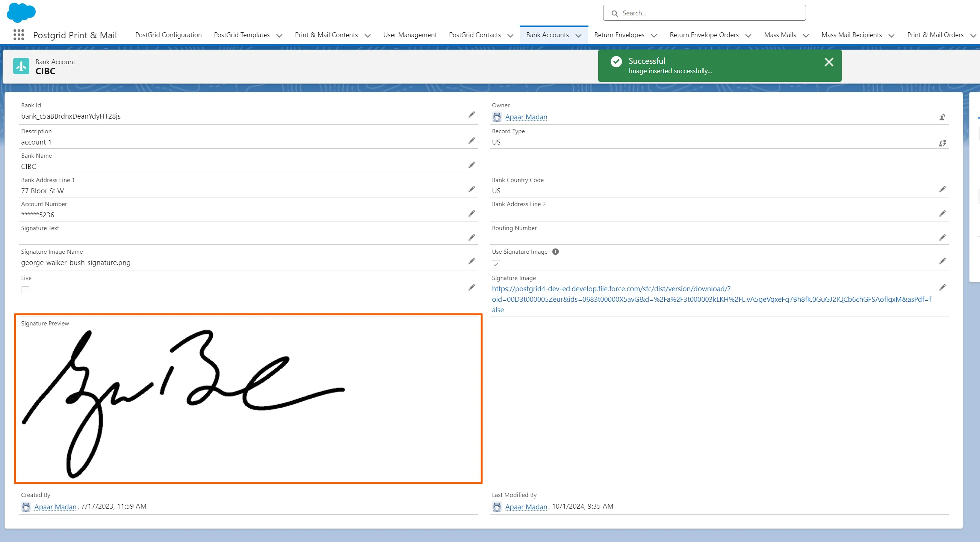
Task: Toggle the Live checkbox
Action: pos(25,291)
